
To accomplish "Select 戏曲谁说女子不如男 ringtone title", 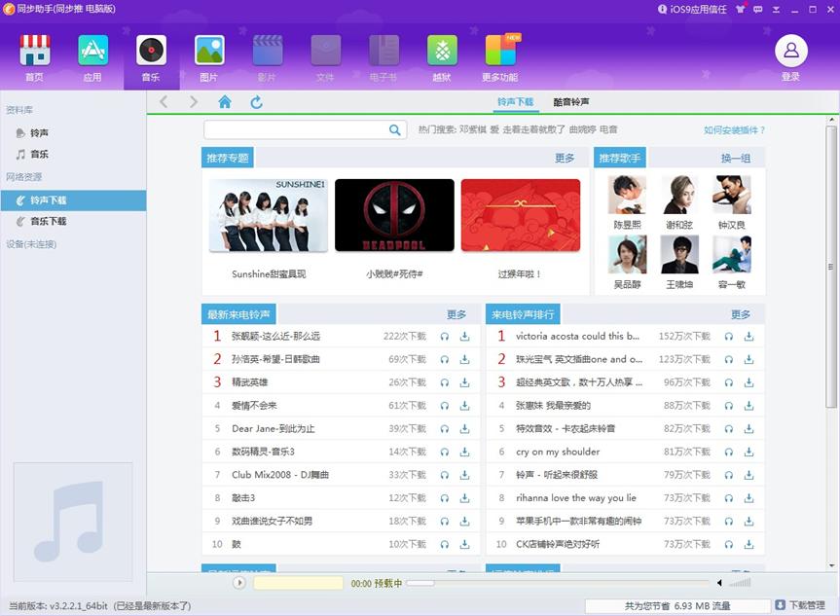I will [x=272, y=522].
